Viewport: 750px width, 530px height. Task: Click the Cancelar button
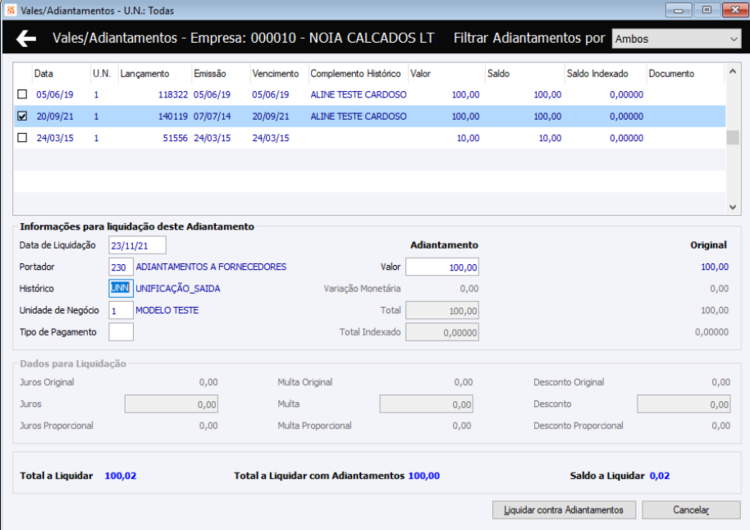tap(691, 510)
